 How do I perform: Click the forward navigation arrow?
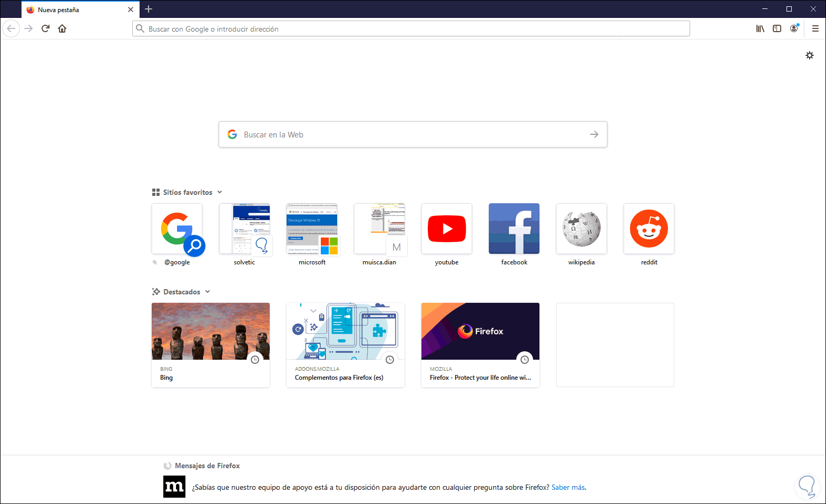28,28
